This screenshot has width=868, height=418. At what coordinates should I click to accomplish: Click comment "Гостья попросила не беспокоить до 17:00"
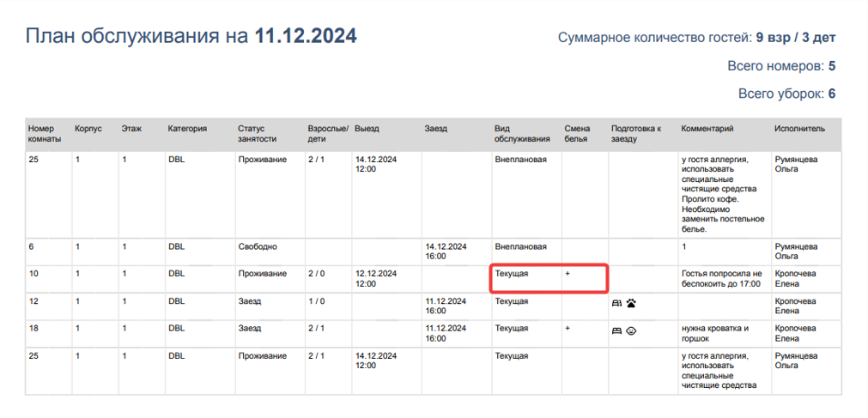722,278
